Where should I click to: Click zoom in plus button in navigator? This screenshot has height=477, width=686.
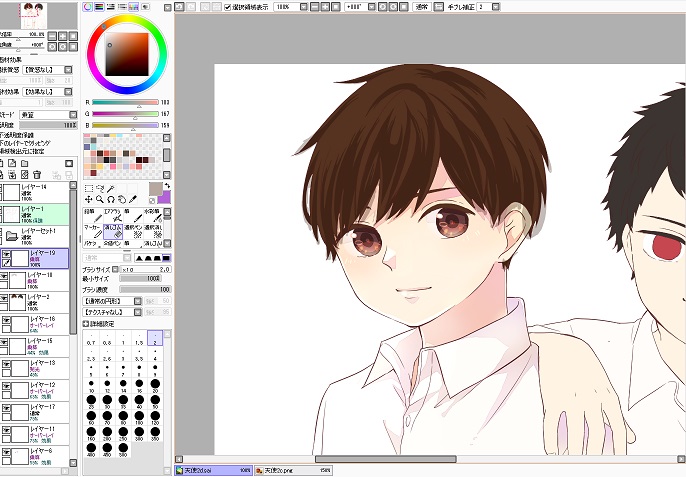click(63, 36)
